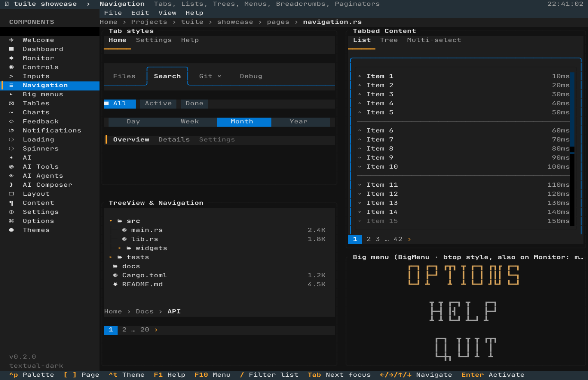Click the Content pilcrow icon
The height and width of the screenshot is (380, 588).
(11, 203)
